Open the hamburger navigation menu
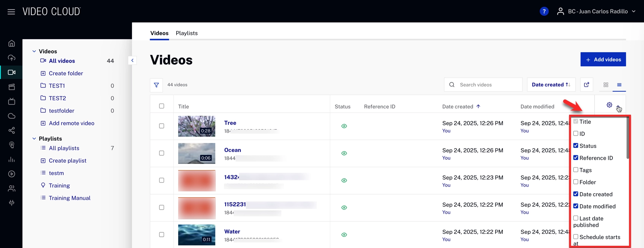This screenshot has height=248, width=644. (x=11, y=12)
